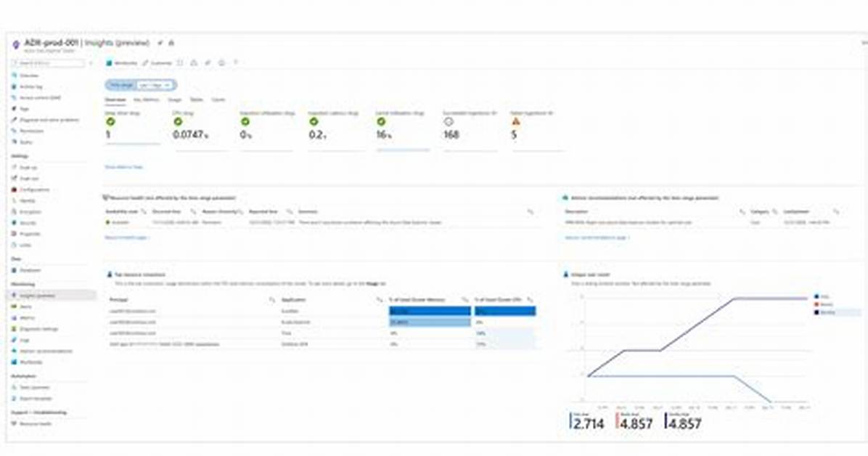Click the sidebar search field
Screen dimensions: 868x456
(x=49, y=63)
